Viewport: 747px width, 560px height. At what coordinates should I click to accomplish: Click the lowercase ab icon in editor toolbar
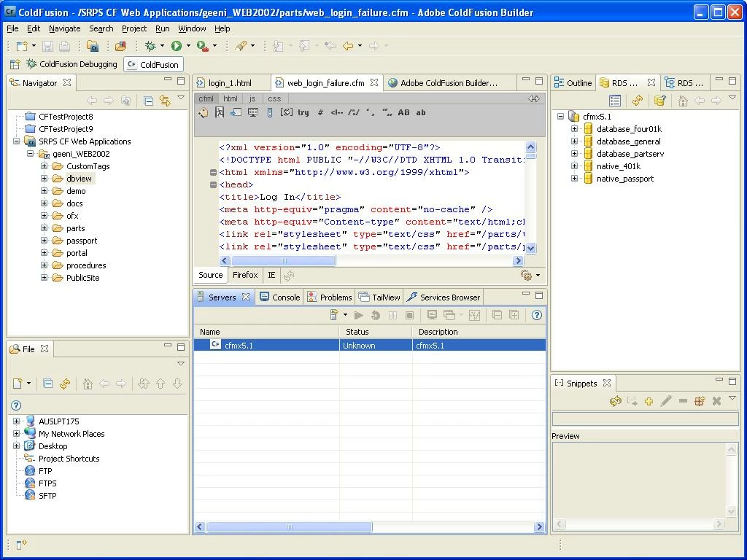point(421,112)
